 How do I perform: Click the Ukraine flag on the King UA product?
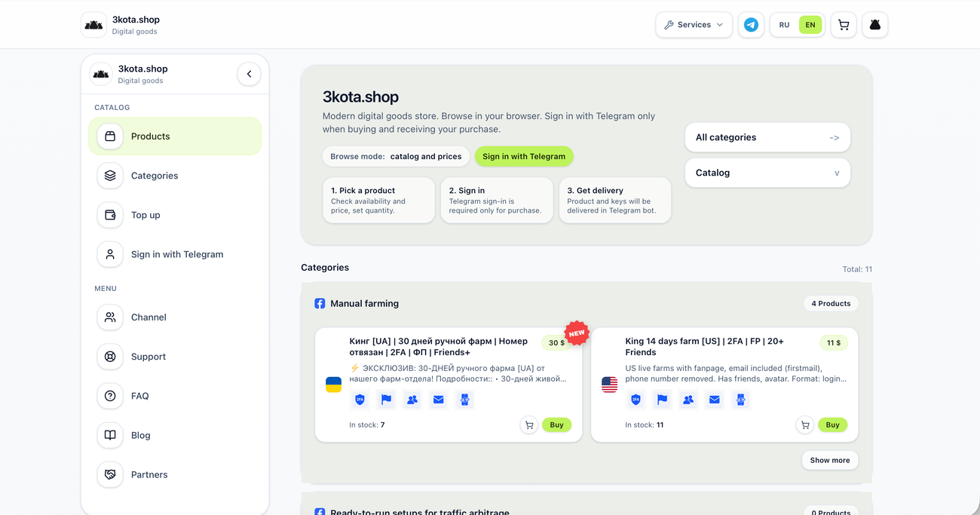tap(333, 385)
